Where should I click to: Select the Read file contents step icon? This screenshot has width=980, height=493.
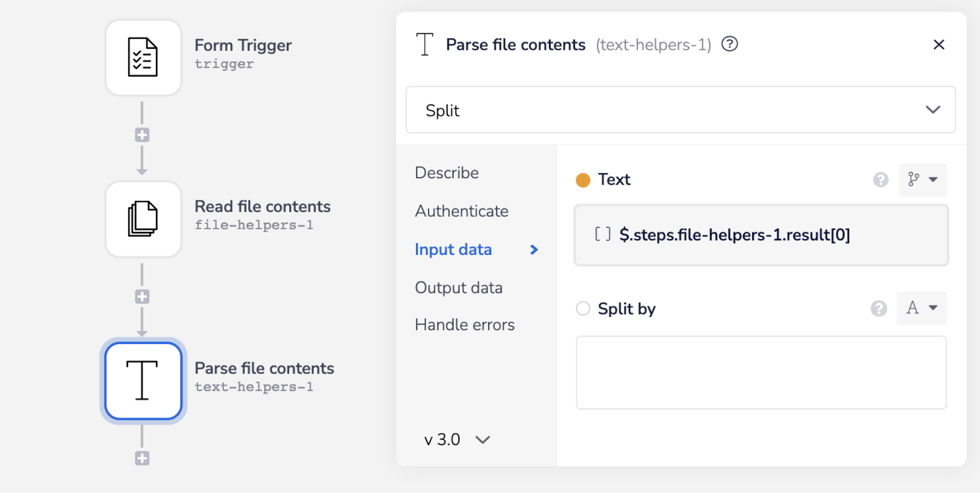[x=143, y=219]
